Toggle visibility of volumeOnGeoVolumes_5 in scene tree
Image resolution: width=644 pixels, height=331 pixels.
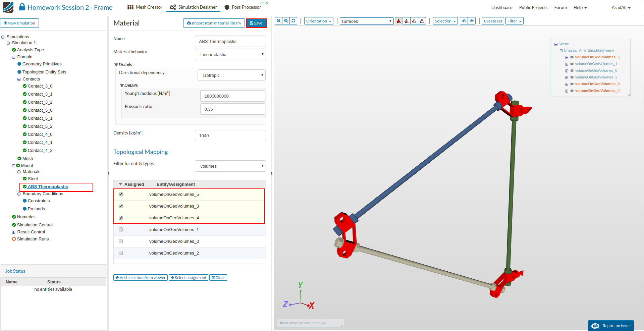[572, 57]
